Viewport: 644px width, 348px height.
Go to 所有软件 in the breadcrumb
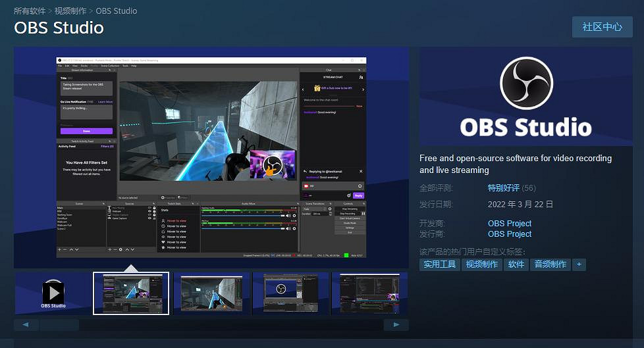coord(30,11)
